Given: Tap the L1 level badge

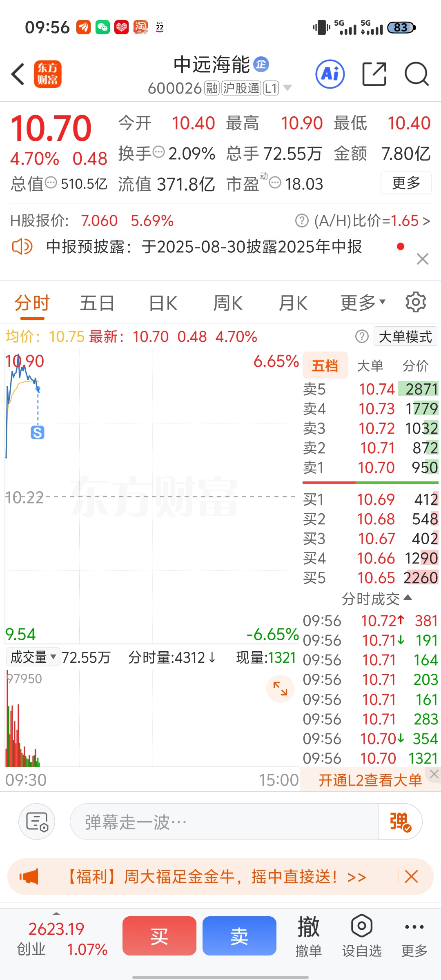Looking at the screenshot, I should point(271,88).
